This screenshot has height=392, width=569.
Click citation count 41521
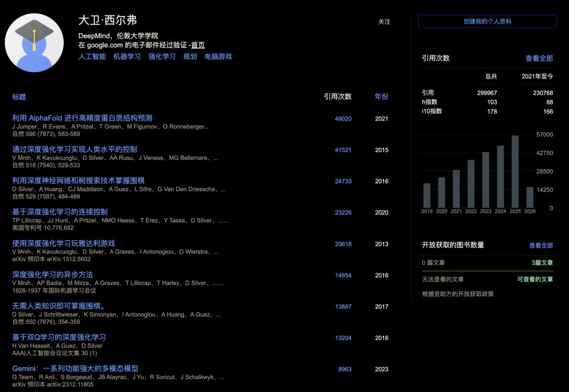point(343,150)
